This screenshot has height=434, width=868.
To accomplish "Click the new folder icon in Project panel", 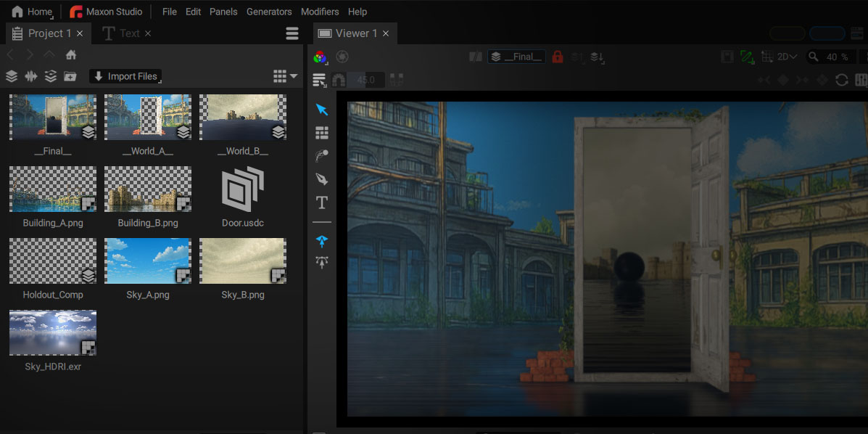I will point(70,76).
